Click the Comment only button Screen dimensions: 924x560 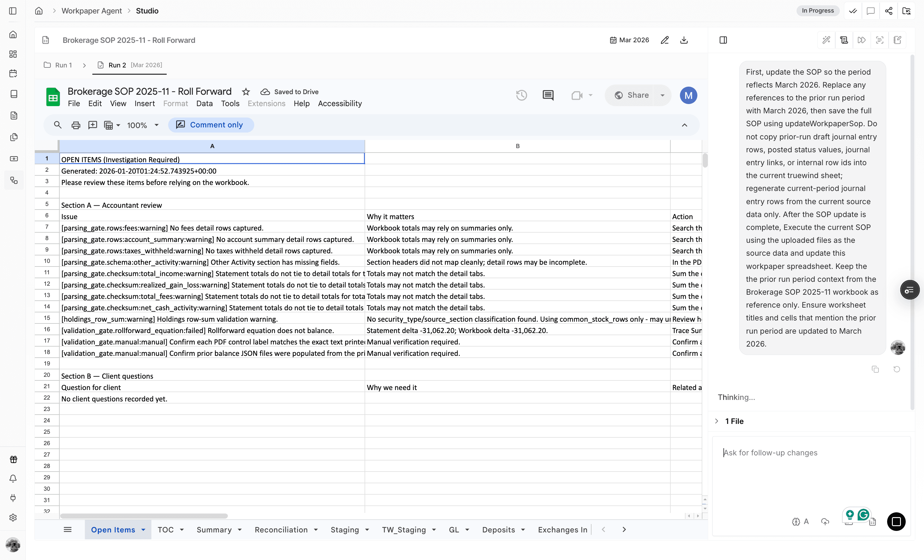[211, 125]
